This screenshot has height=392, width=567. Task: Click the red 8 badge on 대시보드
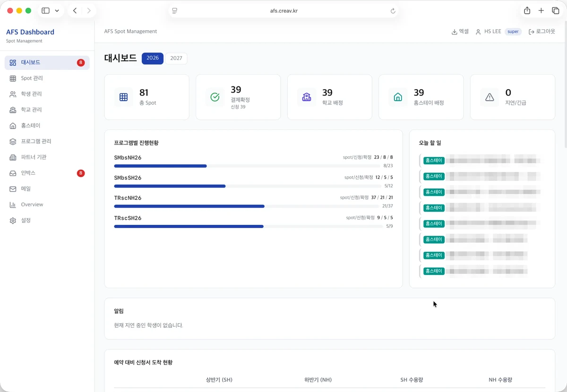pyautogui.click(x=81, y=63)
